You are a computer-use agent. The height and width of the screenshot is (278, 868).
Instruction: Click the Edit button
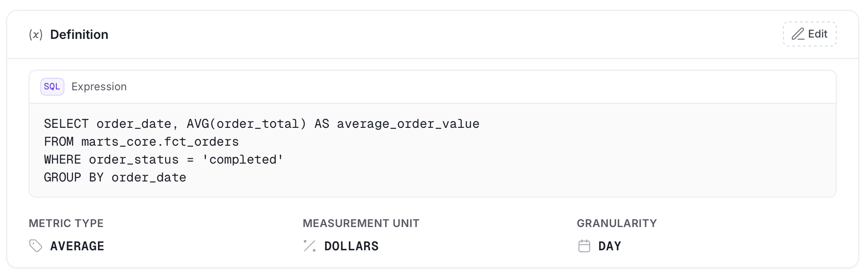click(809, 34)
